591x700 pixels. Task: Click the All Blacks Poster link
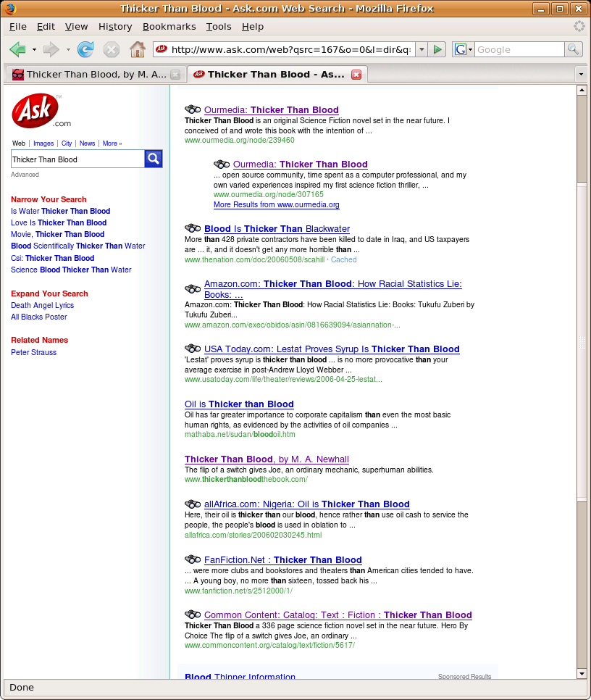tap(39, 317)
